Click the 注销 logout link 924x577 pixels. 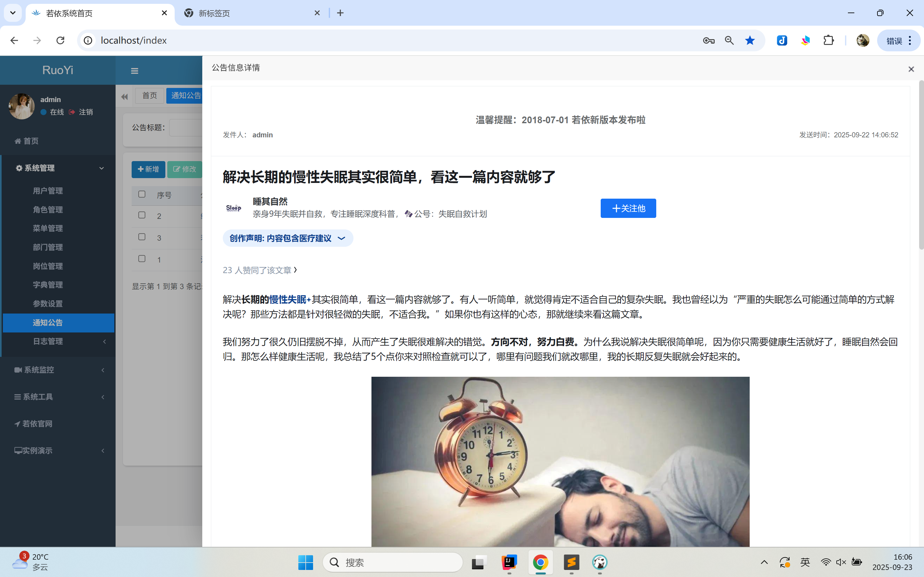pyautogui.click(x=85, y=112)
